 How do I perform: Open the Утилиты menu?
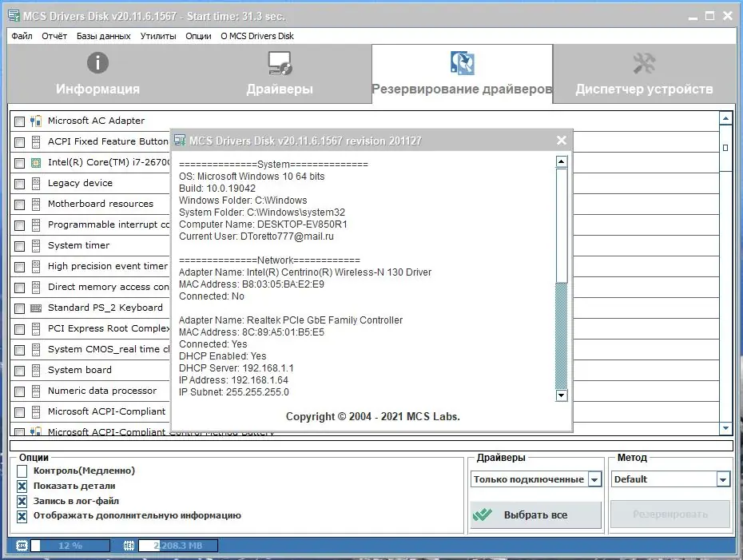tap(158, 36)
